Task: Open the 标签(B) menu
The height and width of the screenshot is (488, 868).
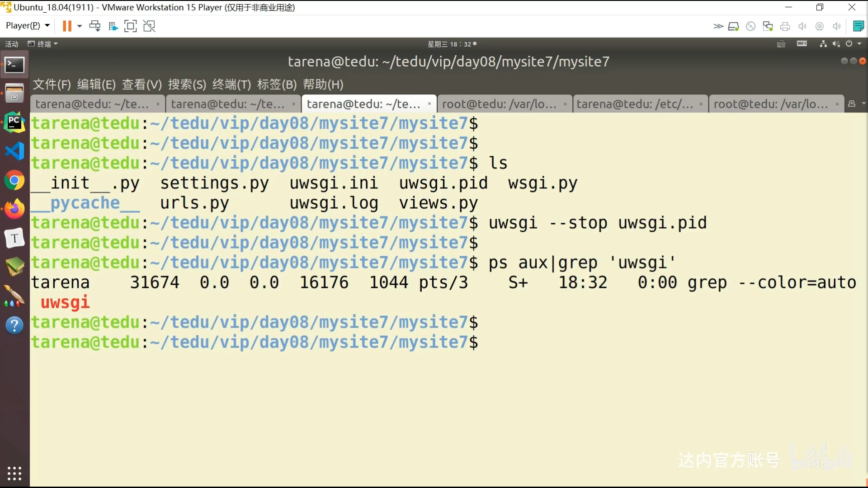Action: coord(277,84)
